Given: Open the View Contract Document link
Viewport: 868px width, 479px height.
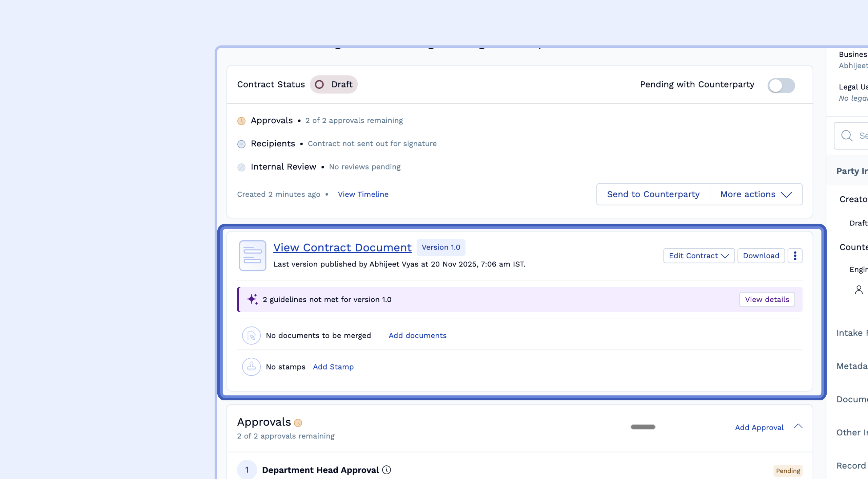Looking at the screenshot, I should pos(342,247).
